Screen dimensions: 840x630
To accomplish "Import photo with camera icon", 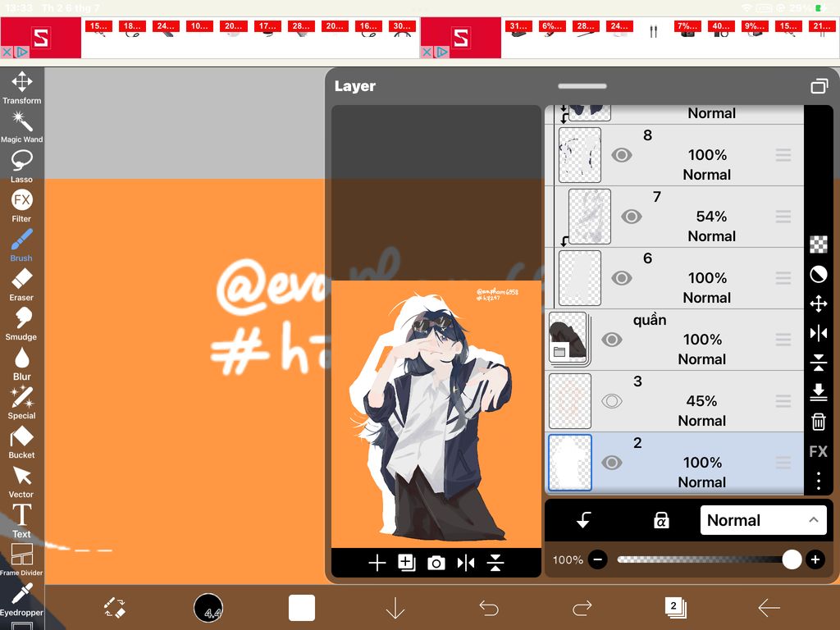I will click(436, 563).
